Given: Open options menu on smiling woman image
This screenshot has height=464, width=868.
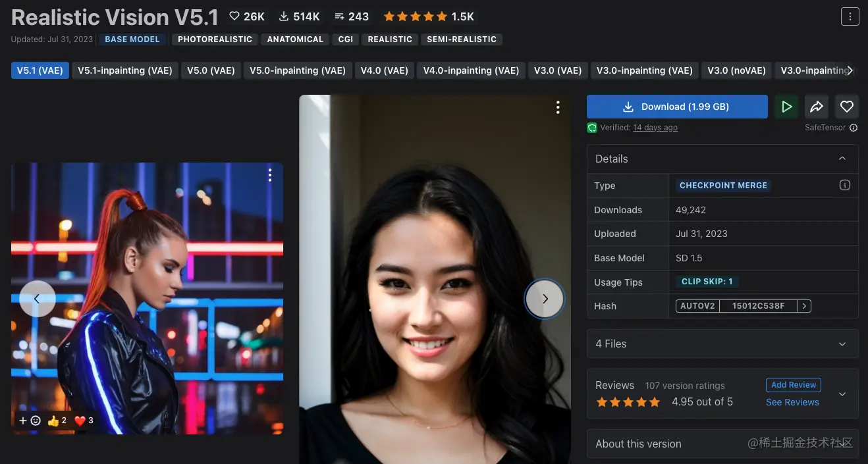Looking at the screenshot, I should (x=558, y=107).
